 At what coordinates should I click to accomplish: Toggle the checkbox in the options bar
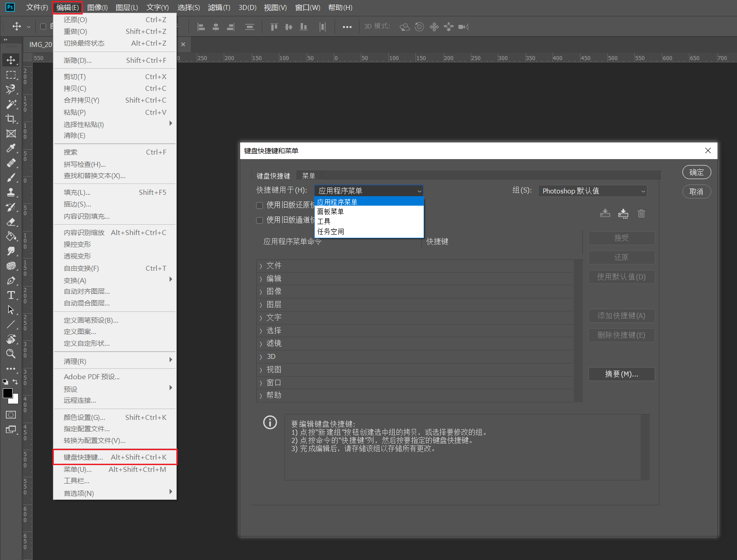click(43, 27)
